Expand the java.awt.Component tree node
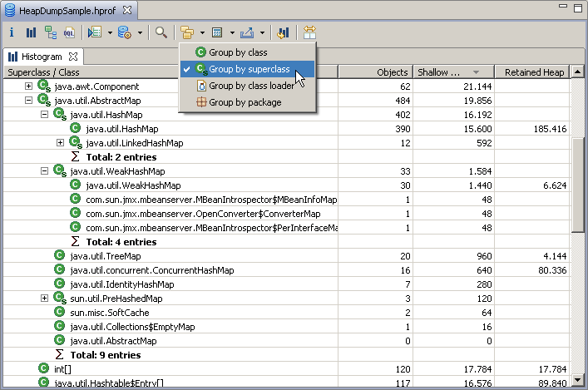588x390 pixels. (x=29, y=86)
